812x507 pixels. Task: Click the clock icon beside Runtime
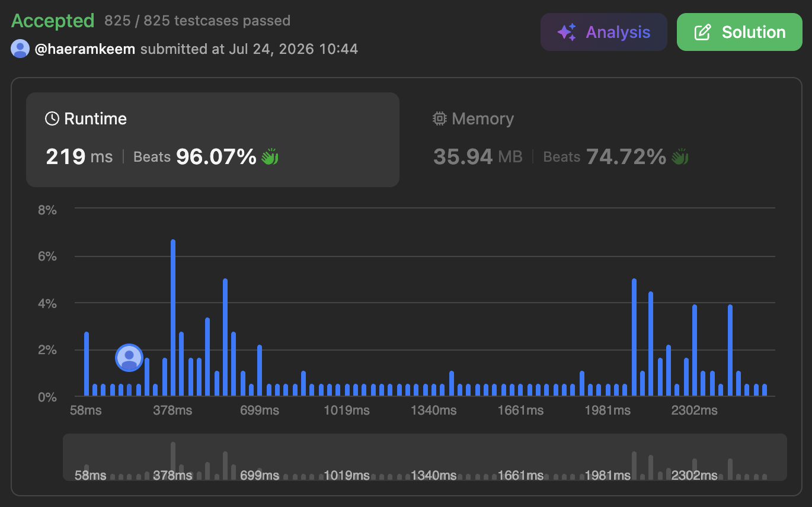(x=52, y=118)
